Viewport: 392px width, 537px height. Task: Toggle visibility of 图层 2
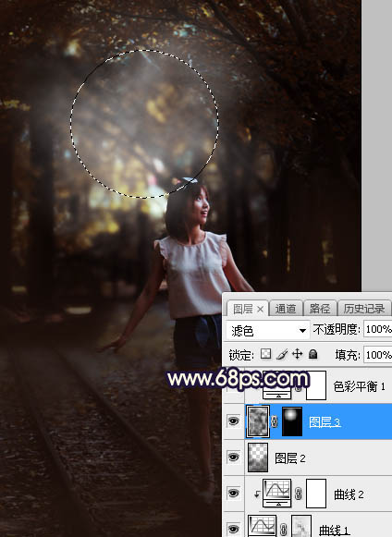click(233, 458)
